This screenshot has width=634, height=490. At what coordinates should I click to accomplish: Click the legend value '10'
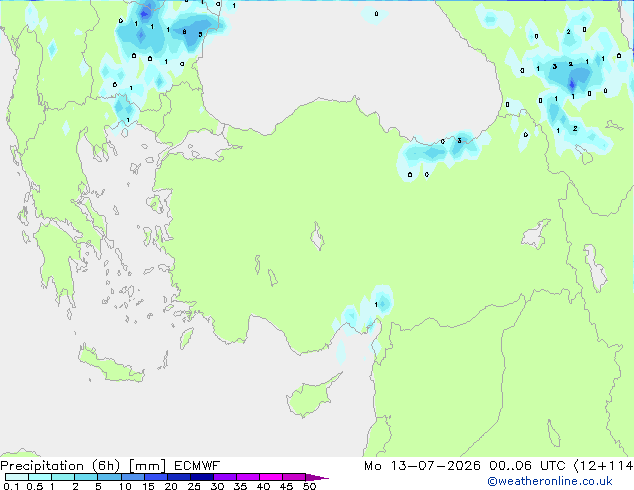[x=125, y=486]
